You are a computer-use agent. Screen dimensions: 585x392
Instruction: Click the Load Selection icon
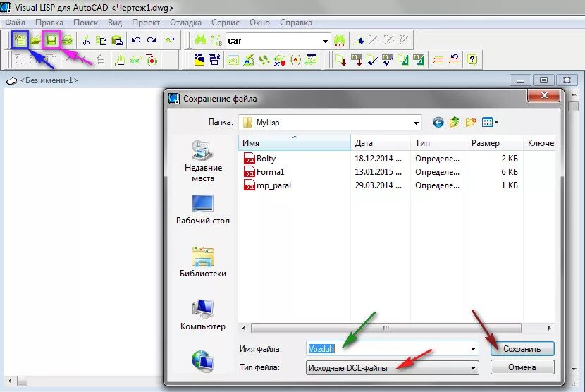click(357, 60)
